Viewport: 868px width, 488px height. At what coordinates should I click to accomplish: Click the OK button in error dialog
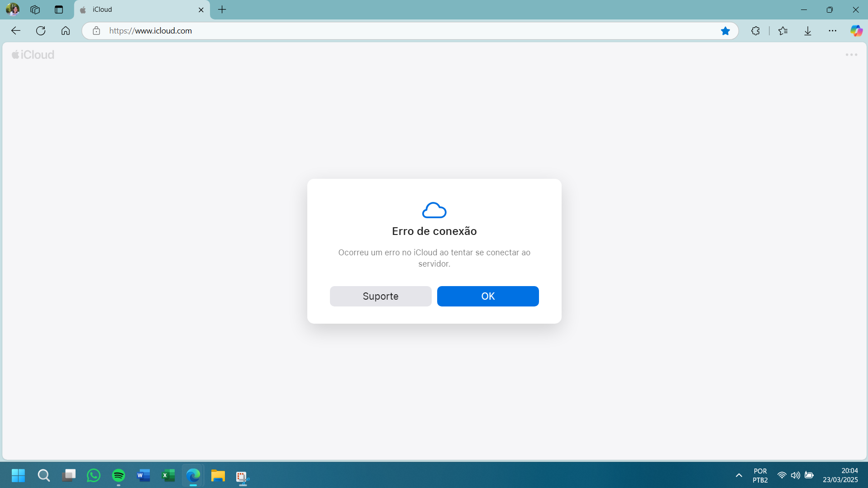pos(488,296)
